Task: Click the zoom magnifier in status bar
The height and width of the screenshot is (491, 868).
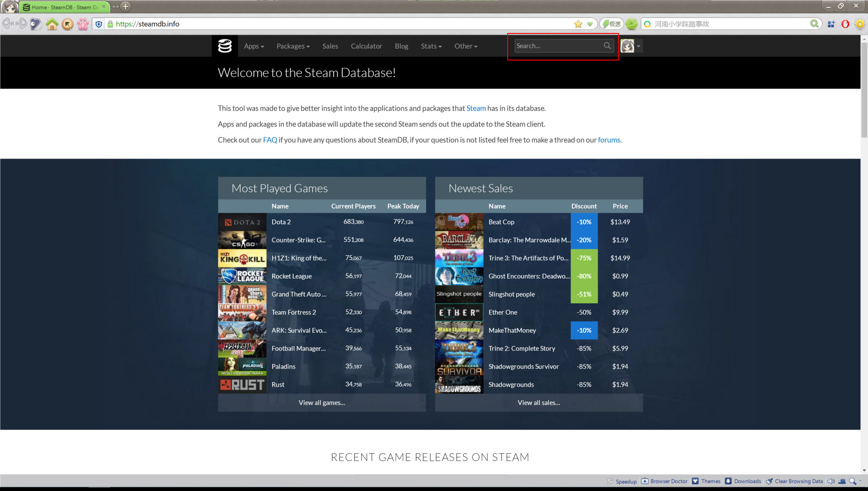Action: (x=853, y=481)
